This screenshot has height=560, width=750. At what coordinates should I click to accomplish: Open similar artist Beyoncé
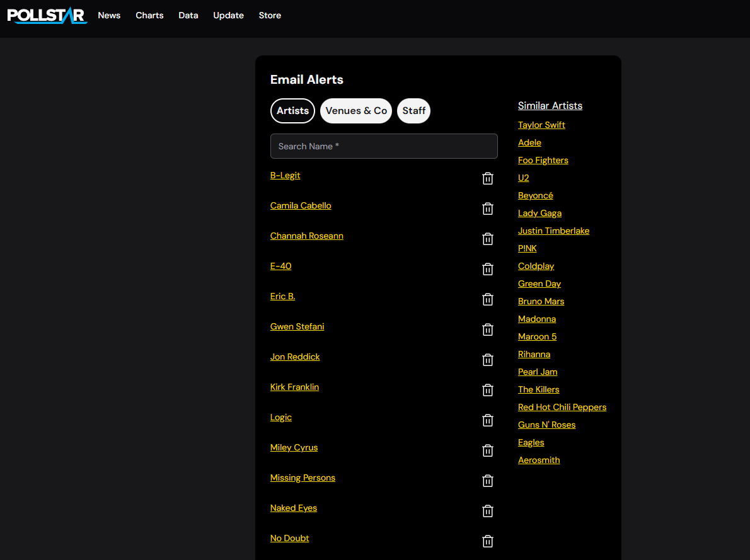coord(536,196)
